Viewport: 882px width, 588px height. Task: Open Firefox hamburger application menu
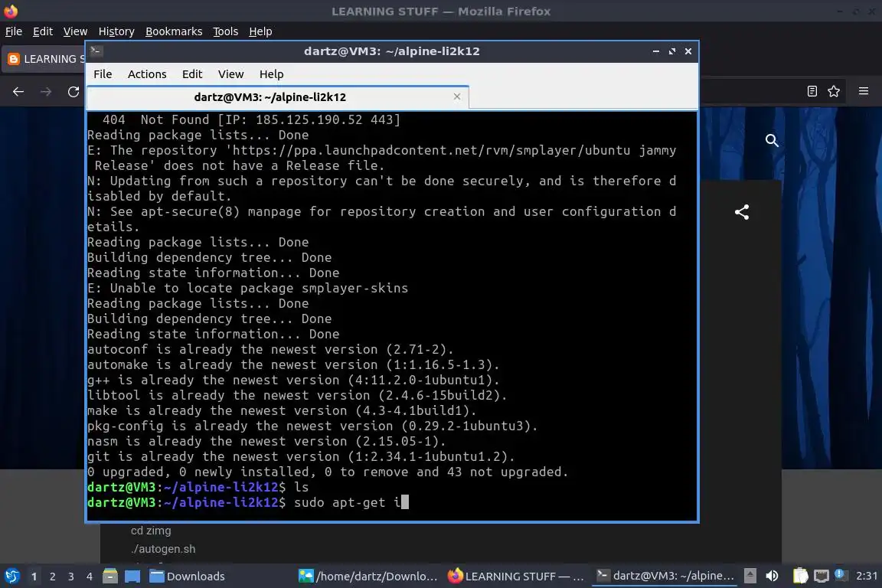(x=864, y=91)
